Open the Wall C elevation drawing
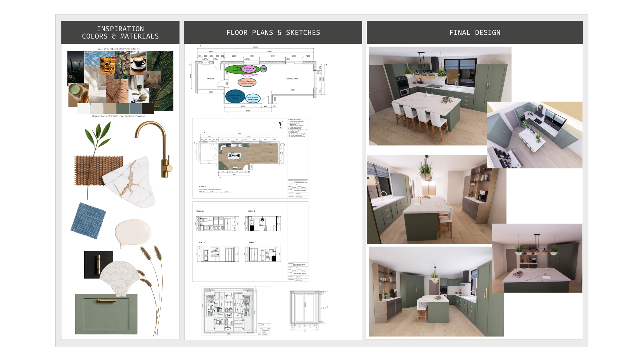The image size is (644, 362). pos(218,254)
